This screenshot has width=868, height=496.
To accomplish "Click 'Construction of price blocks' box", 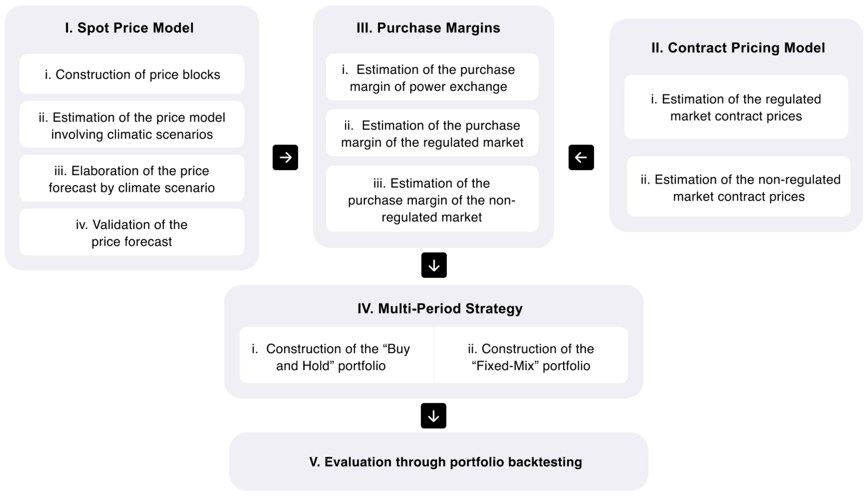I will pyautogui.click(x=132, y=74).
